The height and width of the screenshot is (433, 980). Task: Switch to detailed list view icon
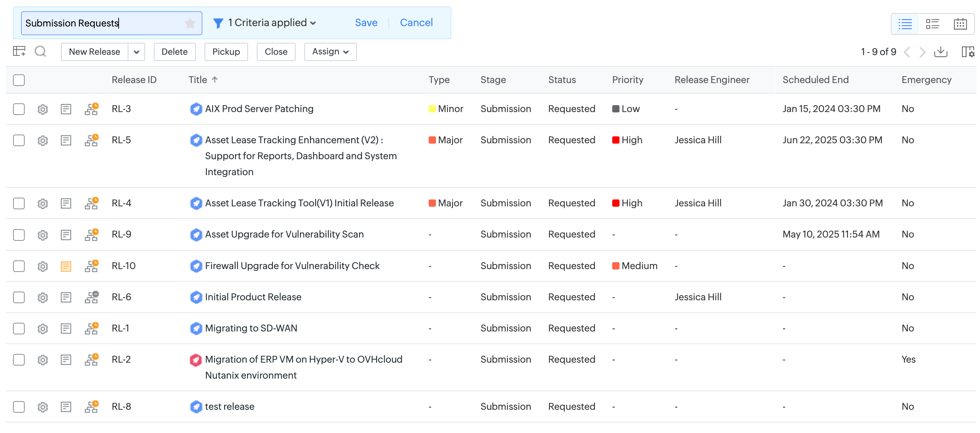(x=932, y=24)
